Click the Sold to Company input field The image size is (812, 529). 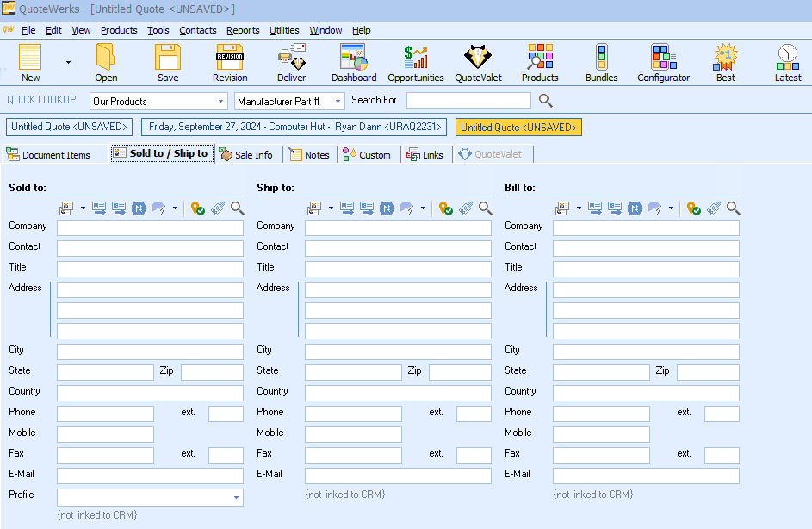[x=150, y=228]
